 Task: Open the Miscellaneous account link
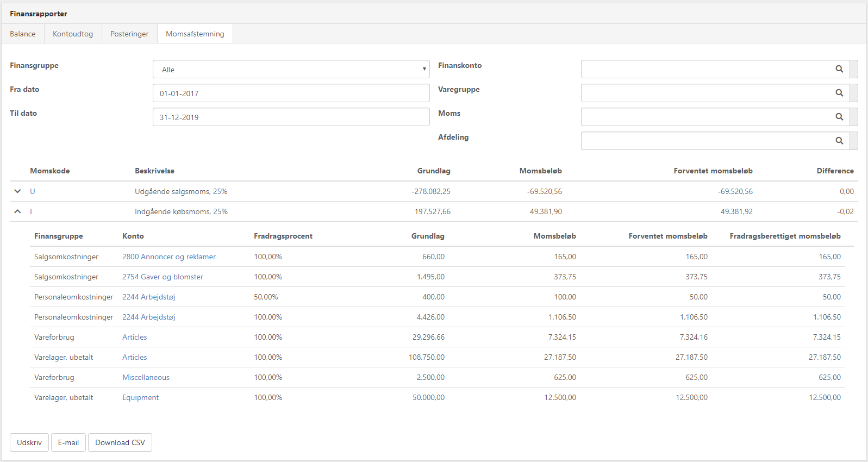[146, 377]
